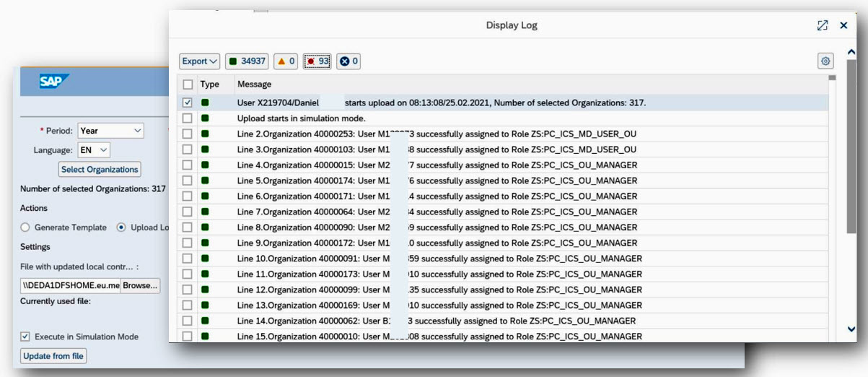Click the Update from file button
The width and height of the screenshot is (868, 377).
click(x=53, y=356)
